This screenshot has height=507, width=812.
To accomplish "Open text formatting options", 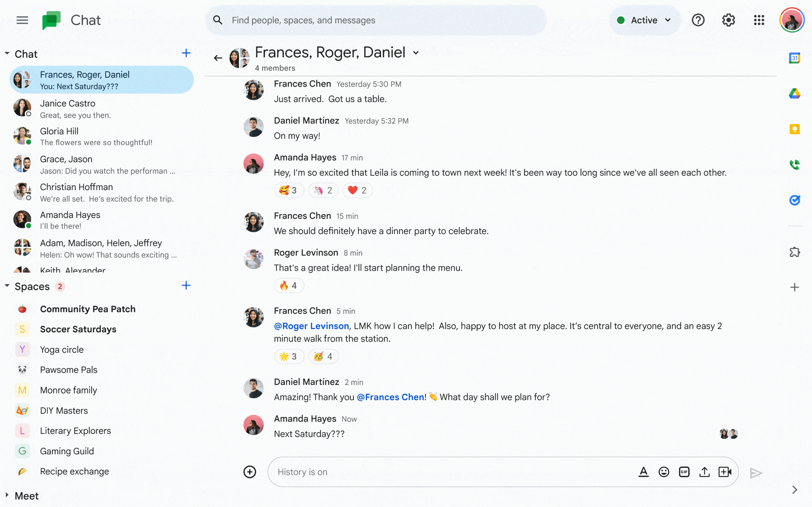I will click(x=643, y=472).
